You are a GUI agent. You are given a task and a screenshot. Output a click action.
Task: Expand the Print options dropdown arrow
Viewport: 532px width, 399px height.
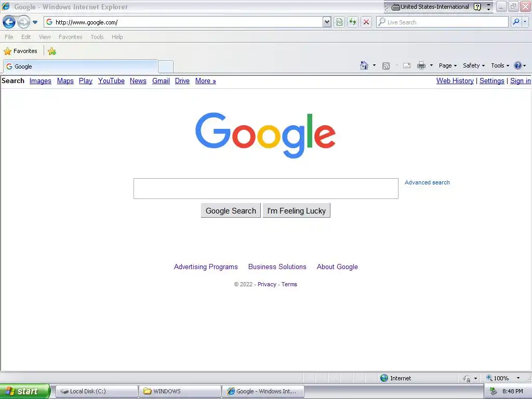coord(431,65)
